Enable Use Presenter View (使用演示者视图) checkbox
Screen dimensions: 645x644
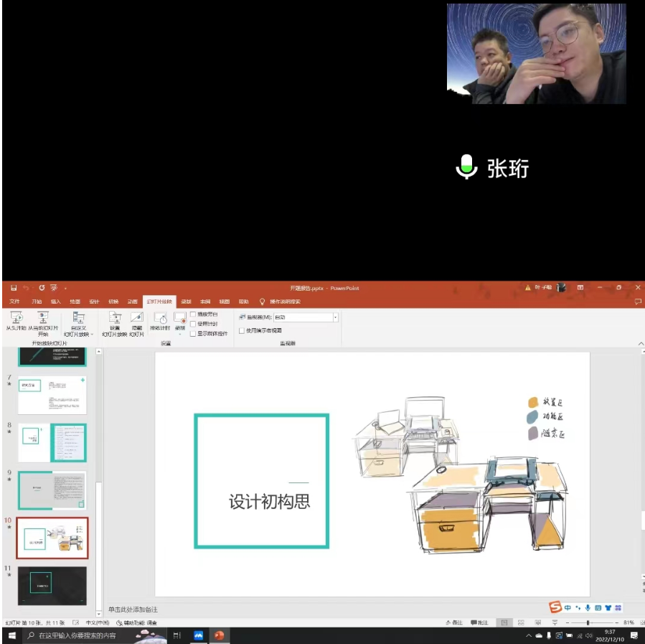click(242, 331)
